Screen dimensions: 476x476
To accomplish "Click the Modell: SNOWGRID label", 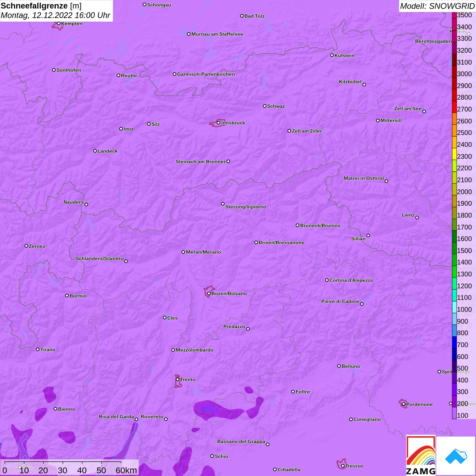I will click(x=437, y=6).
